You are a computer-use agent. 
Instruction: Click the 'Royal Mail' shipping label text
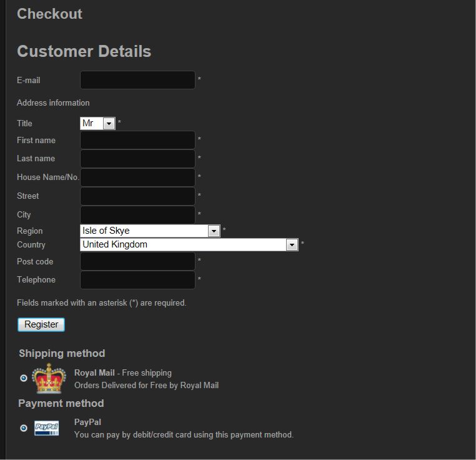94,372
